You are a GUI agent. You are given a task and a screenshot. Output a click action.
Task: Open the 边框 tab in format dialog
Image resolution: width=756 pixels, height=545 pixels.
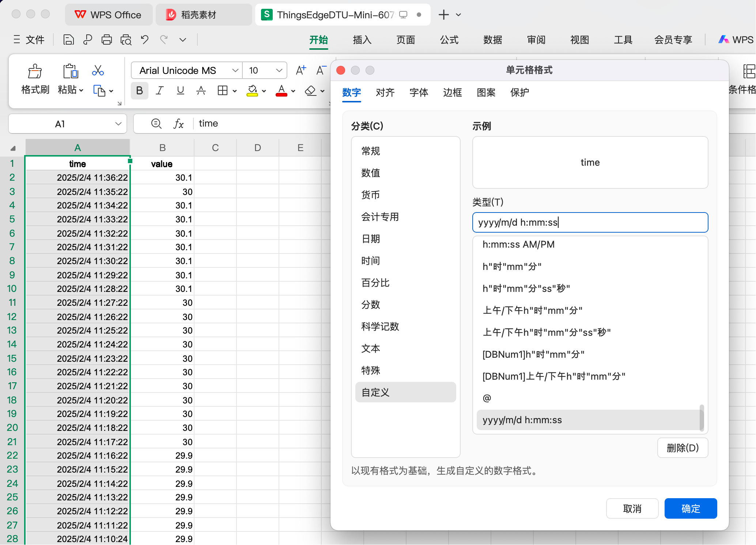click(x=453, y=92)
